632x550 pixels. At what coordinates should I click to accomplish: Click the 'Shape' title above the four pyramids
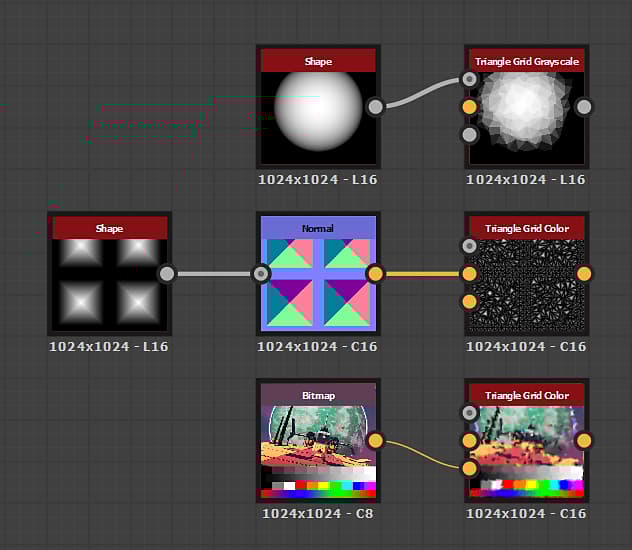tap(110, 228)
